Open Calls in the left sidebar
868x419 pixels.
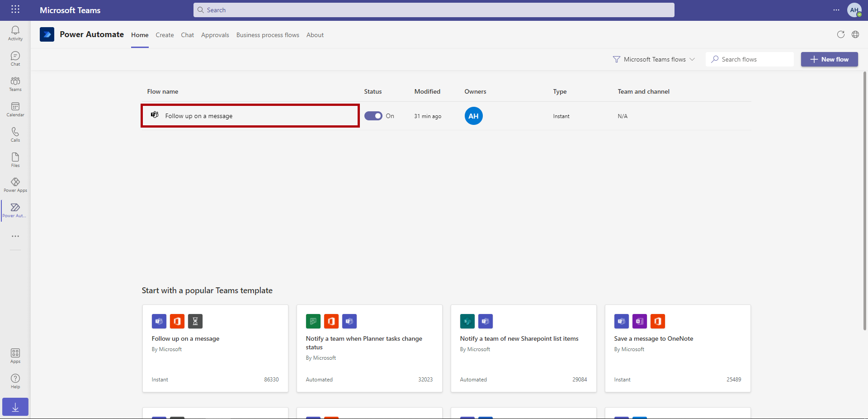(15, 134)
